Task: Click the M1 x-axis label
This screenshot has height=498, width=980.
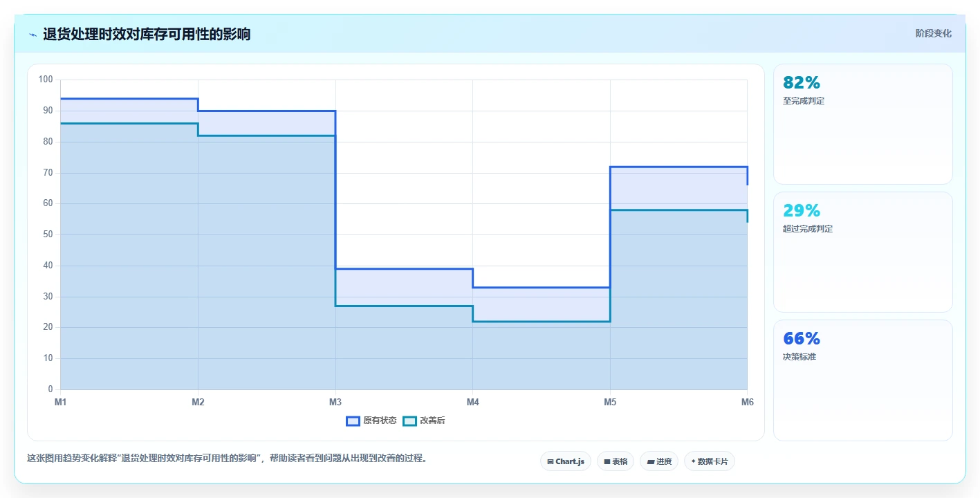Action: (x=60, y=402)
